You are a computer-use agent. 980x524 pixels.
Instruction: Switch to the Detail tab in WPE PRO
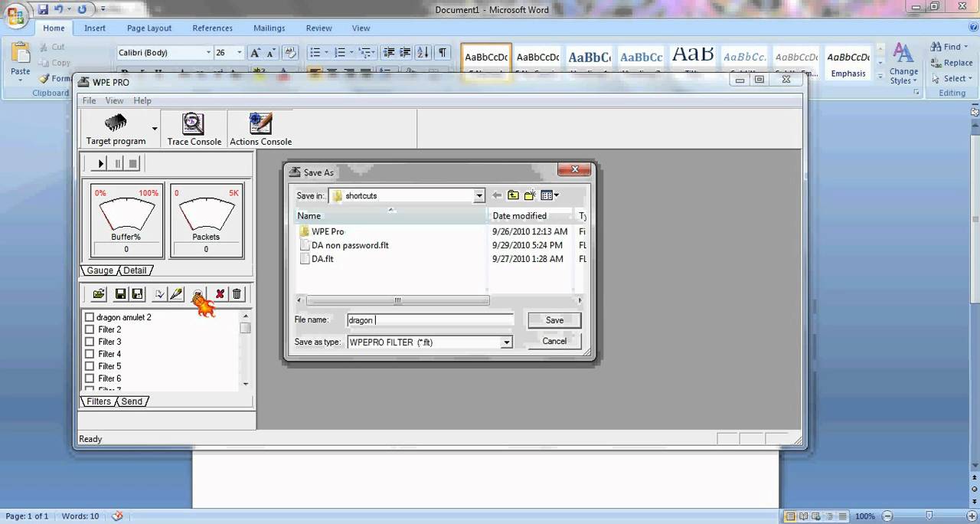coord(135,270)
